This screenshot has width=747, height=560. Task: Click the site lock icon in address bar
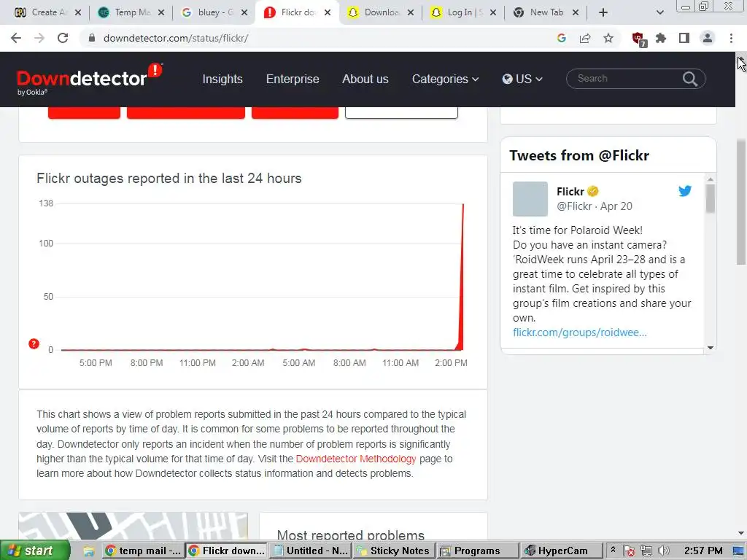click(x=92, y=38)
